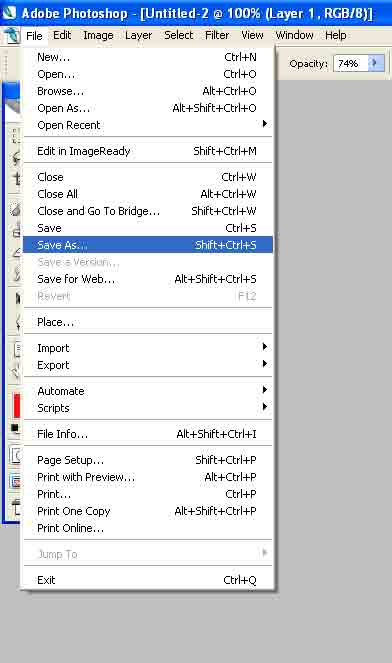392x663 pixels.
Task: Choose Print with Preview option
Action: [x=148, y=477]
